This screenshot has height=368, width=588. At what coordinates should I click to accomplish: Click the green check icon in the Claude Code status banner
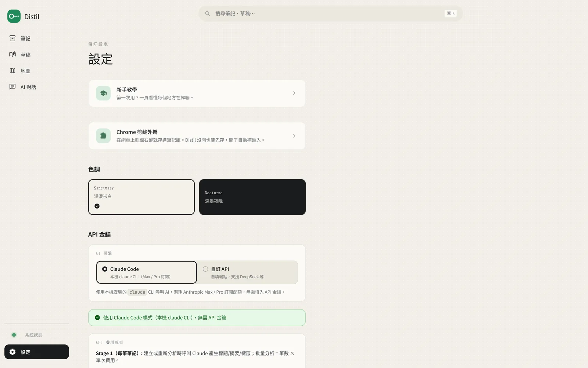coord(97,318)
